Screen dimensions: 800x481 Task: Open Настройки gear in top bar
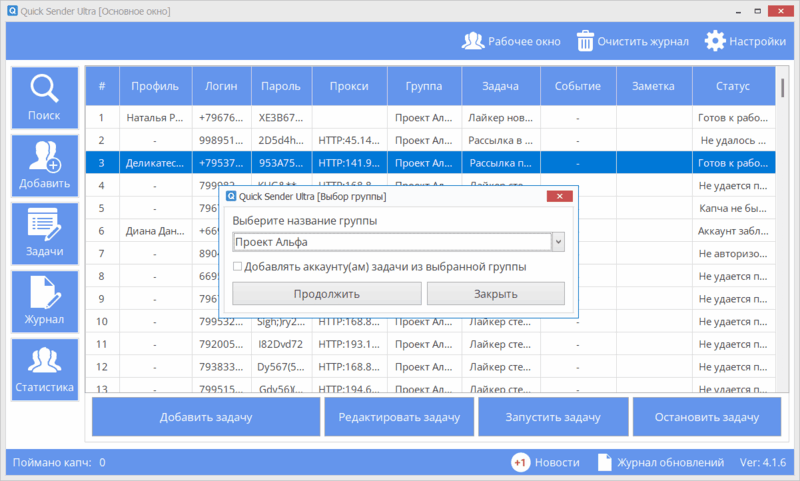tap(715, 42)
